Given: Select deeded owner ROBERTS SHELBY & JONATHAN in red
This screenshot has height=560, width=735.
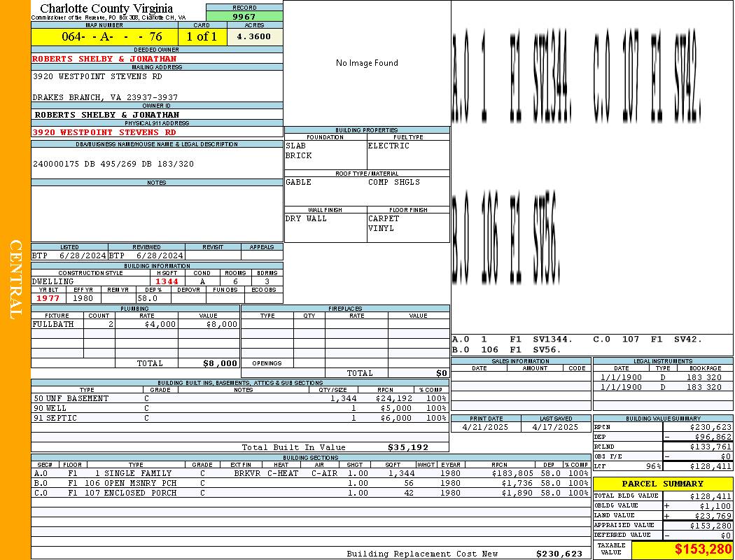Looking at the screenshot, I should pos(104,59).
